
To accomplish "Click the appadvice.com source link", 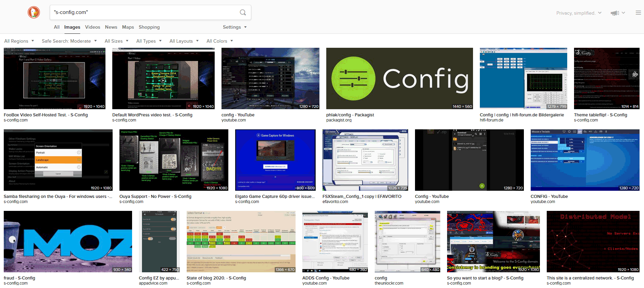I will [x=153, y=283].
